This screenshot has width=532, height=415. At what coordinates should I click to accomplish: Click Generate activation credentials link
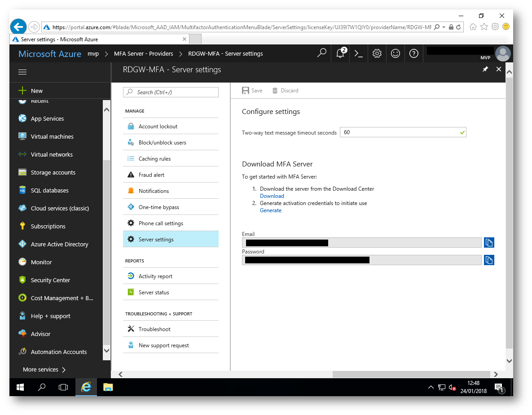point(270,210)
